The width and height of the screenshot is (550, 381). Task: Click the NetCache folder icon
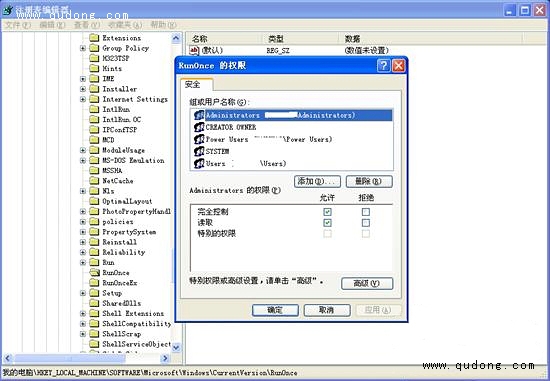94,181
